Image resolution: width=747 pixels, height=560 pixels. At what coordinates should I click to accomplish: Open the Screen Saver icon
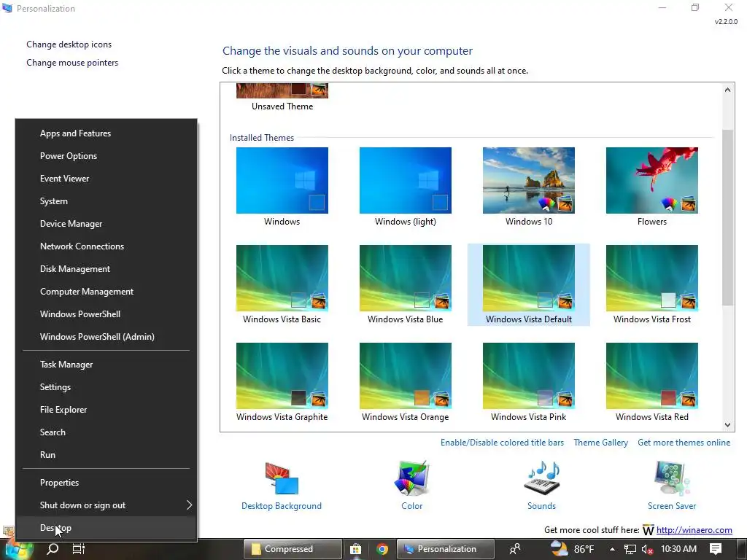click(672, 479)
